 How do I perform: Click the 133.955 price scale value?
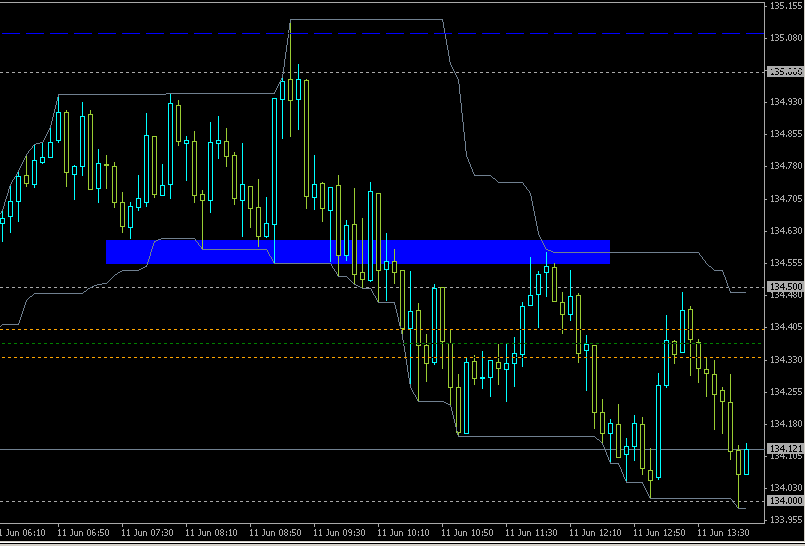(x=786, y=520)
